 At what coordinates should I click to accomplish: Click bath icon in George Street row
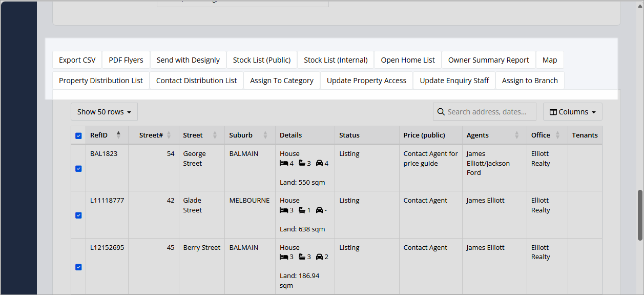tap(302, 163)
